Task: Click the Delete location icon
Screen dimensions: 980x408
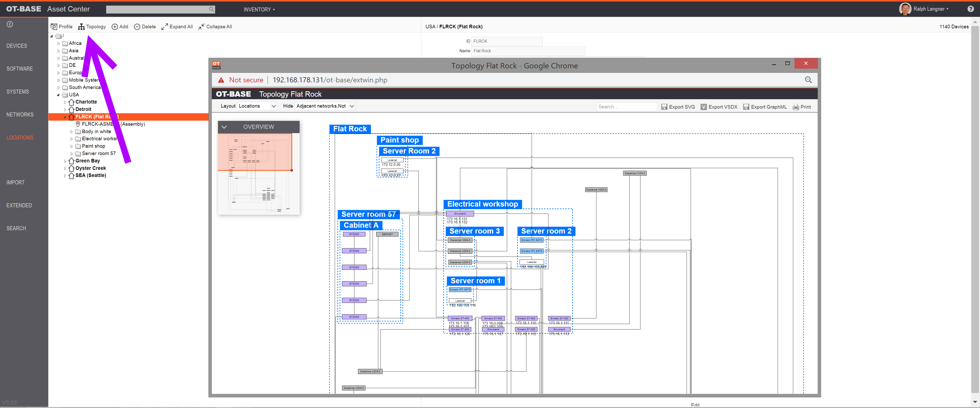Action: point(137,27)
